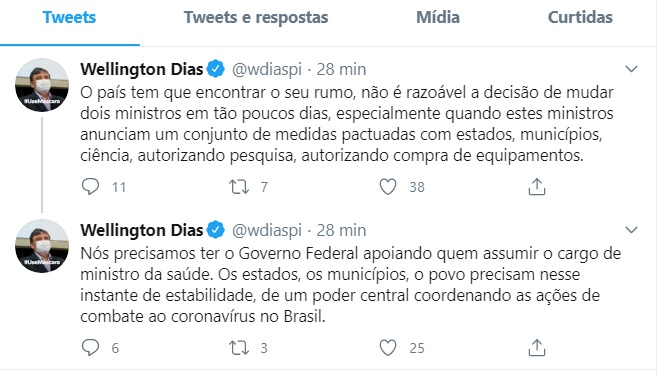View profile avatar on the second tweet

[x=42, y=246]
